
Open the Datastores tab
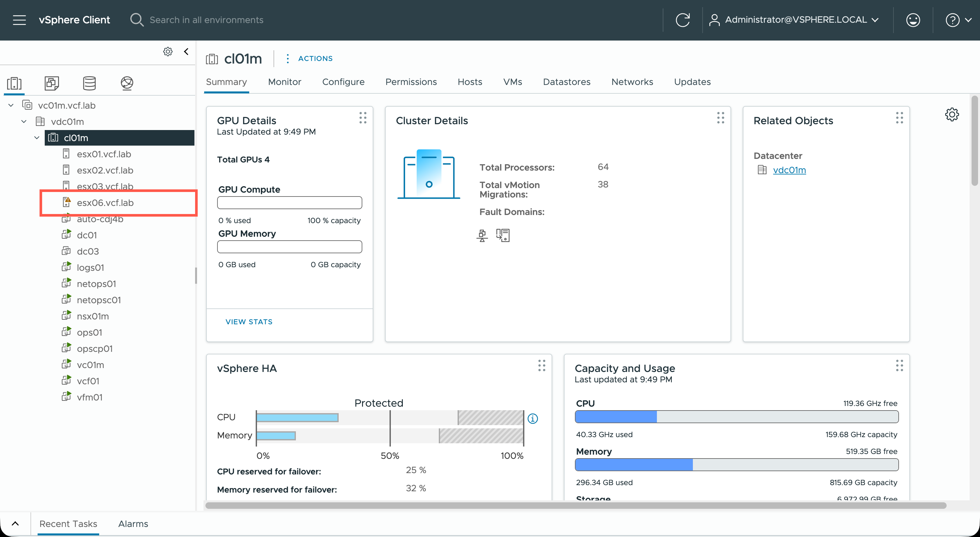click(566, 82)
